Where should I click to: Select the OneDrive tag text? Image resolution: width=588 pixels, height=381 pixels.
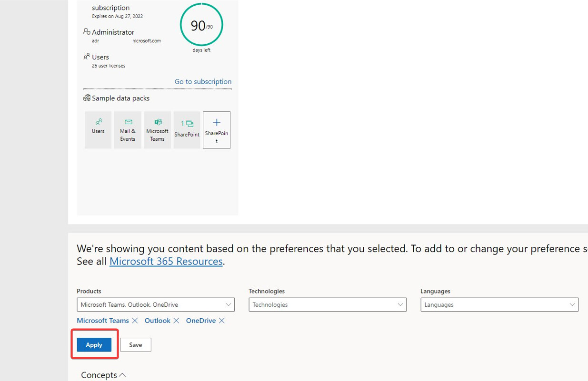click(201, 321)
